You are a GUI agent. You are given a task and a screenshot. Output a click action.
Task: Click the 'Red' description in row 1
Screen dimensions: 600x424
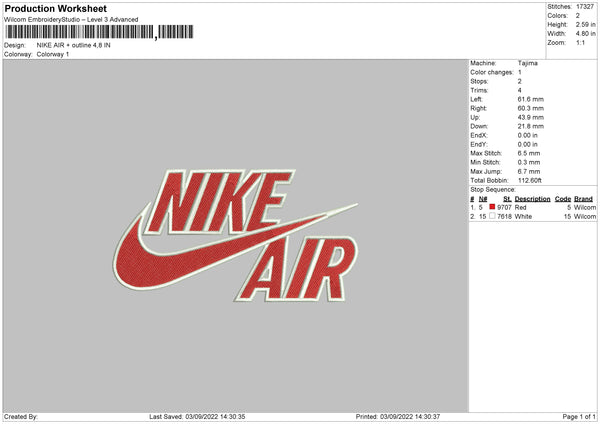[x=520, y=207]
